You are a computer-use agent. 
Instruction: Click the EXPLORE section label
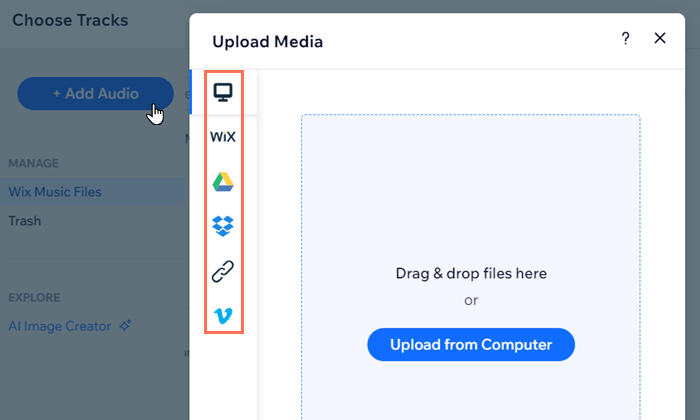click(x=34, y=298)
